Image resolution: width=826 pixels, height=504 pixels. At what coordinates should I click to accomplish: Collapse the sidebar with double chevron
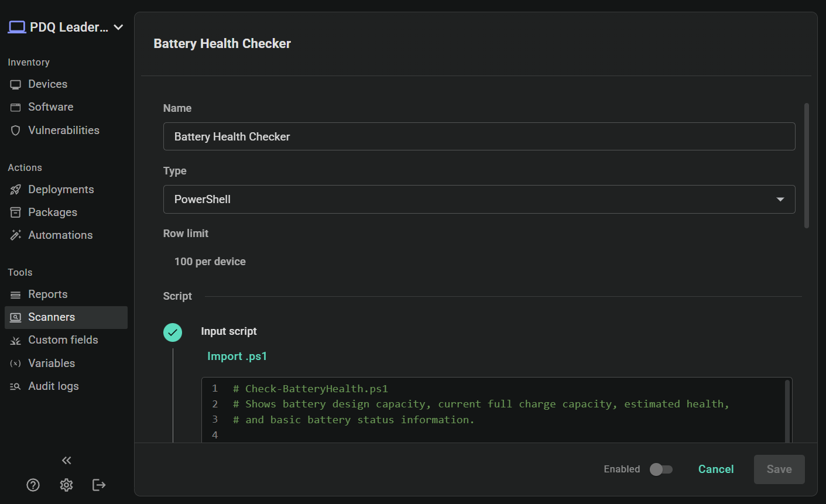tap(67, 461)
